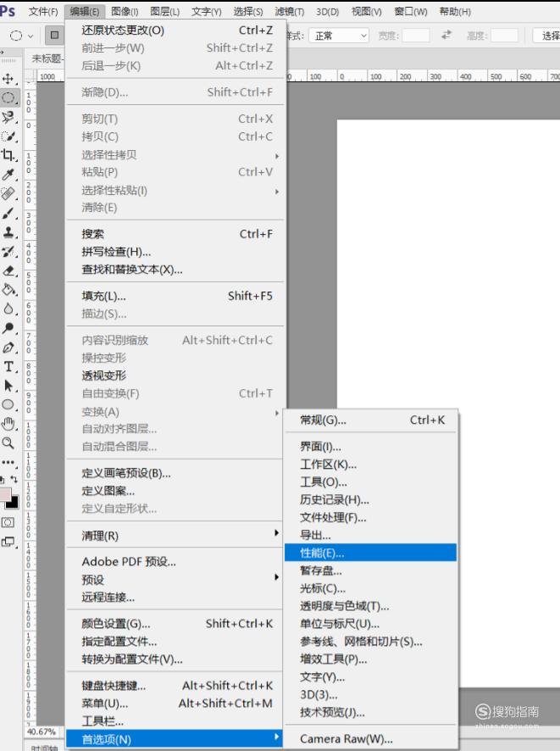
Task: Swap foreground and background colors
Action: point(14,479)
